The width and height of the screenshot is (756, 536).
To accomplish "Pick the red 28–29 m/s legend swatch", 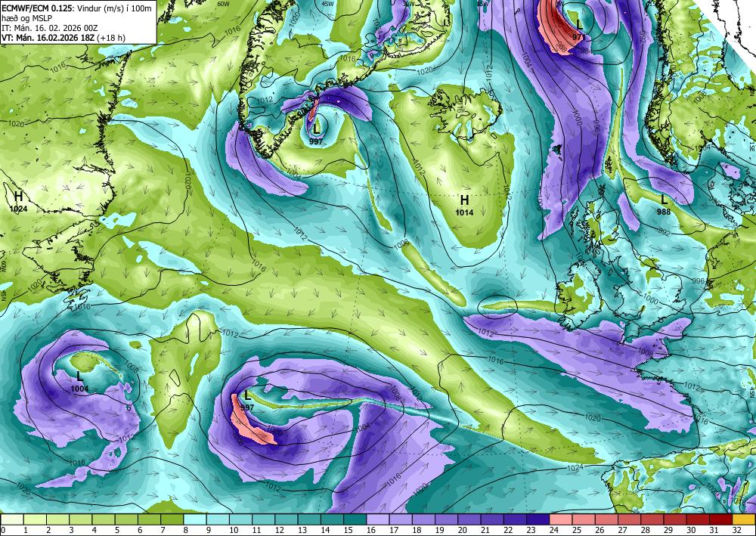I will point(653,519).
